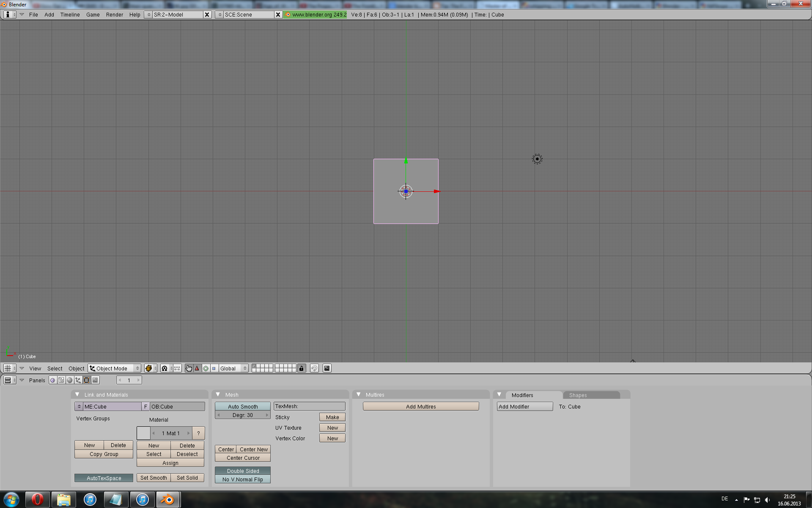Open Opera browser from the taskbar
The image size is (812, 508).
(38, 500)
